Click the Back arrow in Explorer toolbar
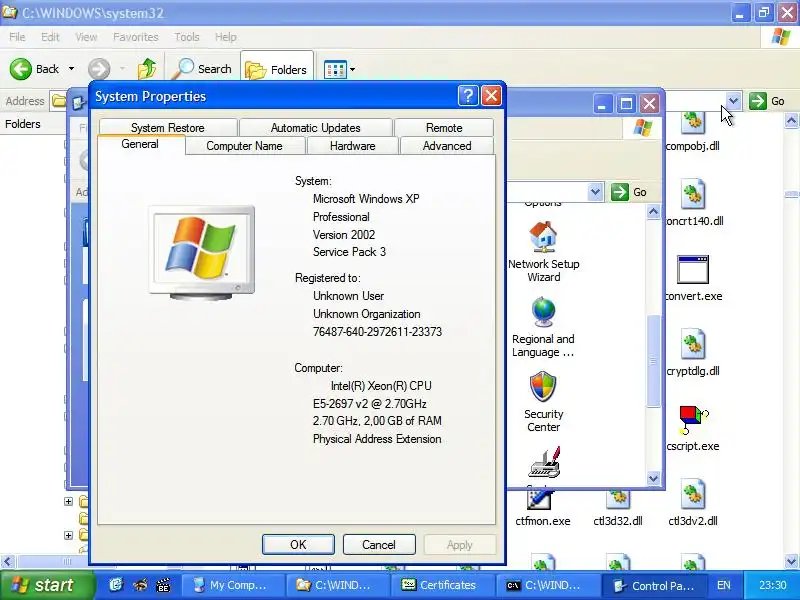Image resolution: width=800 pixels, height=600 pixels. pyautogui.click(x=20, y=69)
